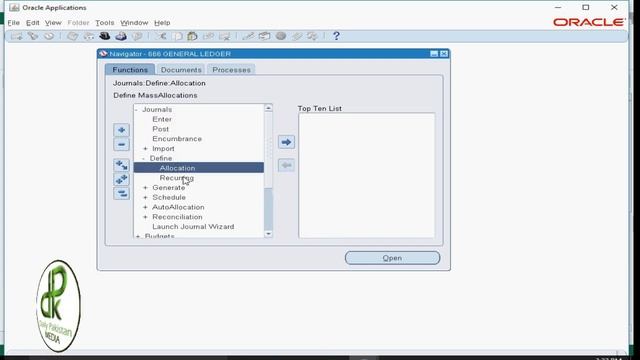Expand the Generate tree node
The height and width of the screenshot is (360, 640).
point(145,188)
